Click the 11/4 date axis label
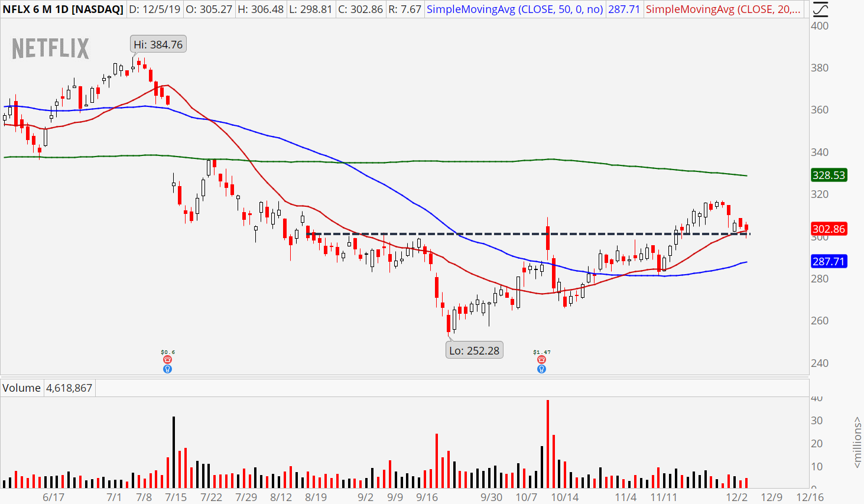 tap(626, 497)
